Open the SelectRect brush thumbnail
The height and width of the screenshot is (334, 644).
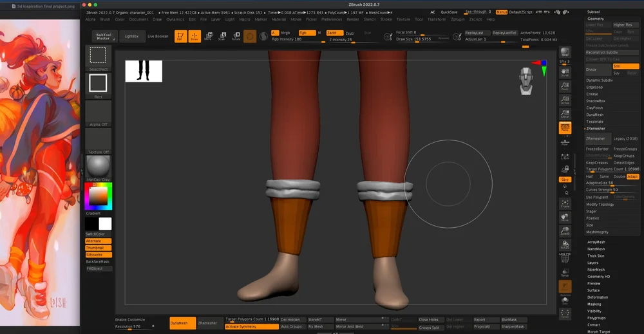(x=98, y=57)
